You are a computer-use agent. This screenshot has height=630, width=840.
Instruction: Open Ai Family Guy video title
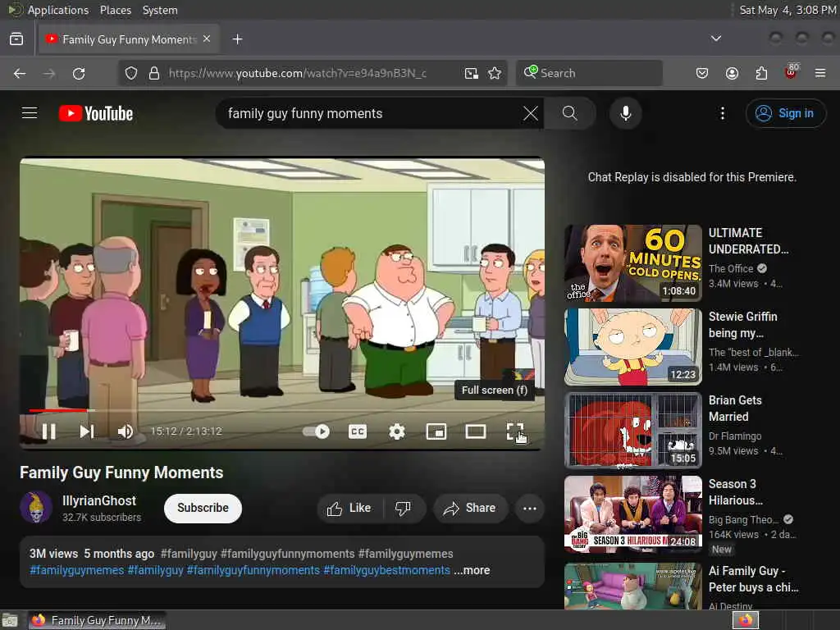753,579
